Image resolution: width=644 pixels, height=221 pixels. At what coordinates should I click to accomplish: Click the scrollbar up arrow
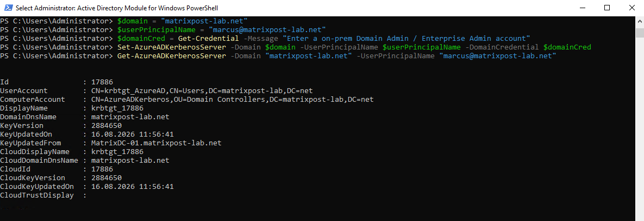click(640, 21)
